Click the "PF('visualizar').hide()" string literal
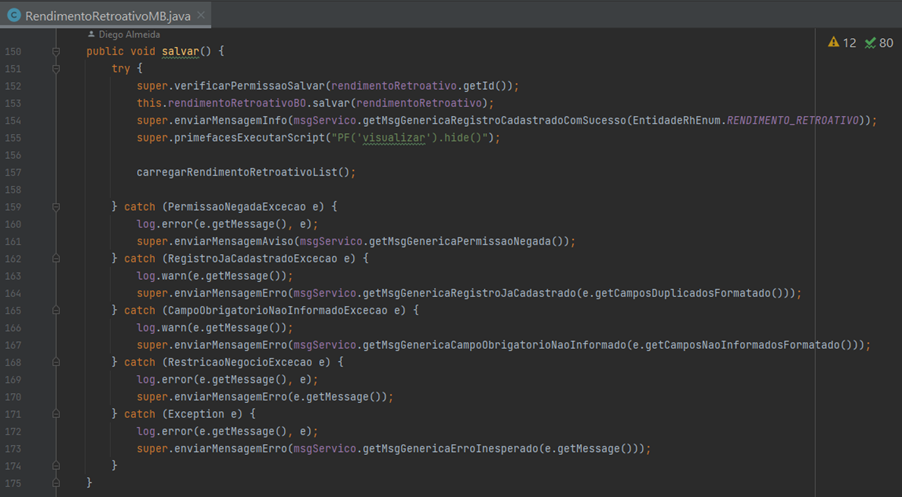The height and width of the screenshot is (497, 902). [410, 137]
